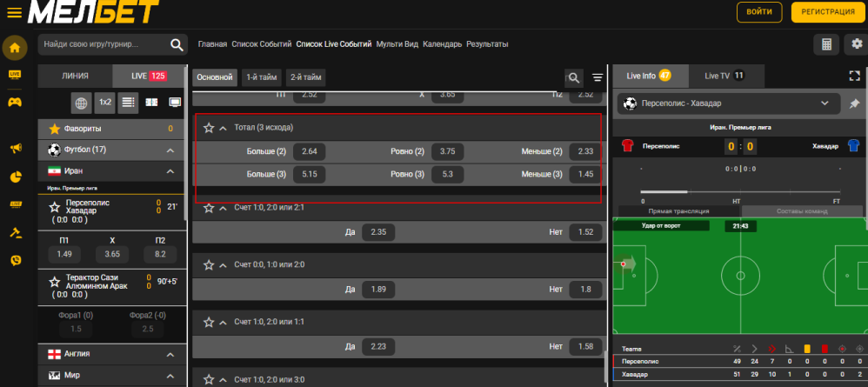Favorite the Персеполис Хавадар match in sidebar

click(x=55, y=208)
